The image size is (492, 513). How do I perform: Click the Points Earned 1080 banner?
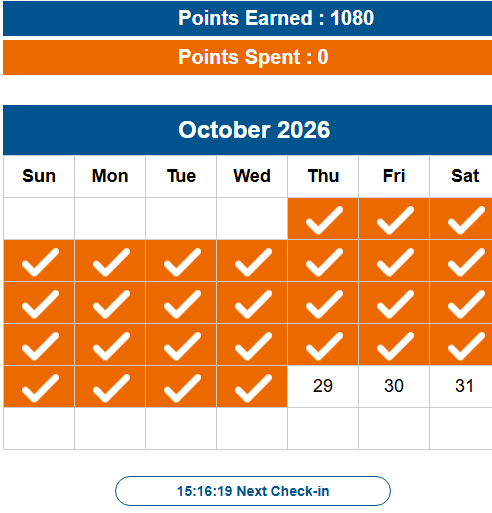247,18
